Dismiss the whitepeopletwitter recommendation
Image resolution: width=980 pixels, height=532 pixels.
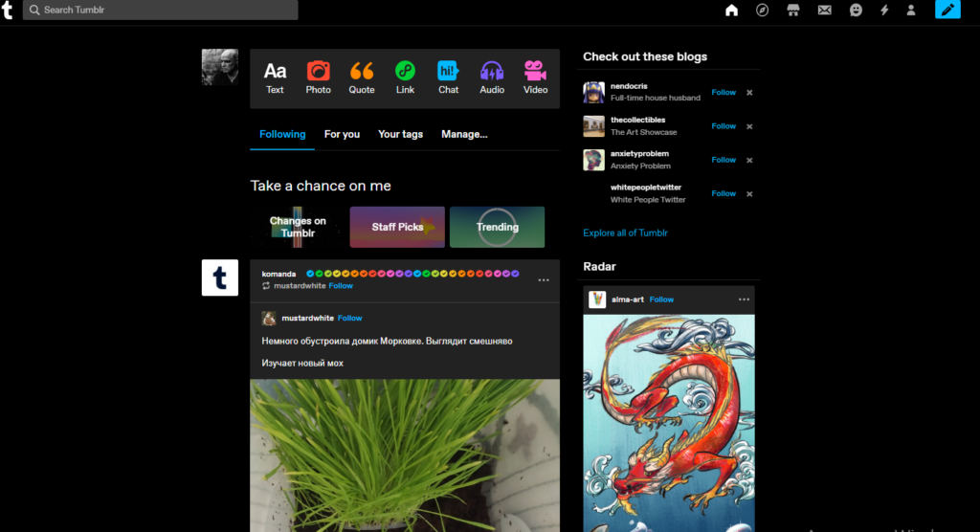pos(749,194)
